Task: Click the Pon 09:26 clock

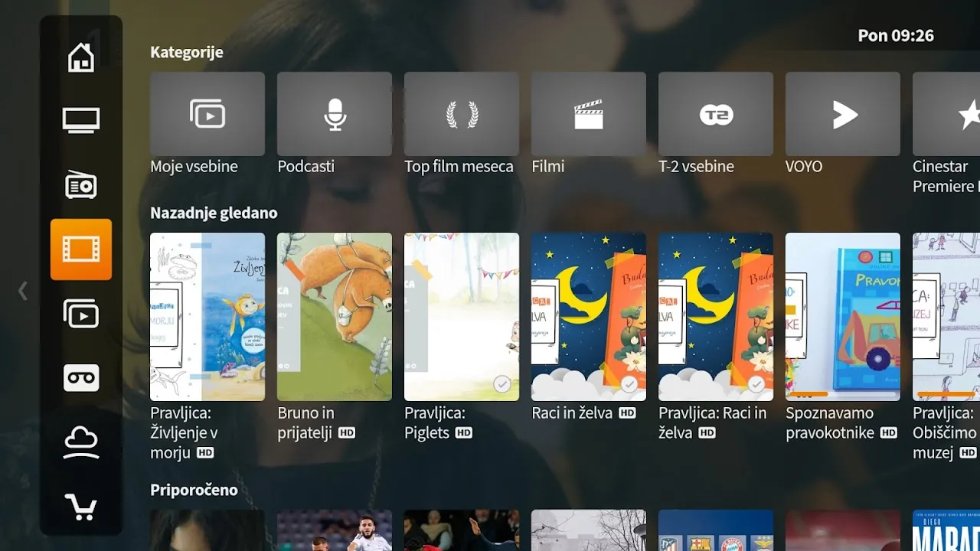Action: [896, 35]
